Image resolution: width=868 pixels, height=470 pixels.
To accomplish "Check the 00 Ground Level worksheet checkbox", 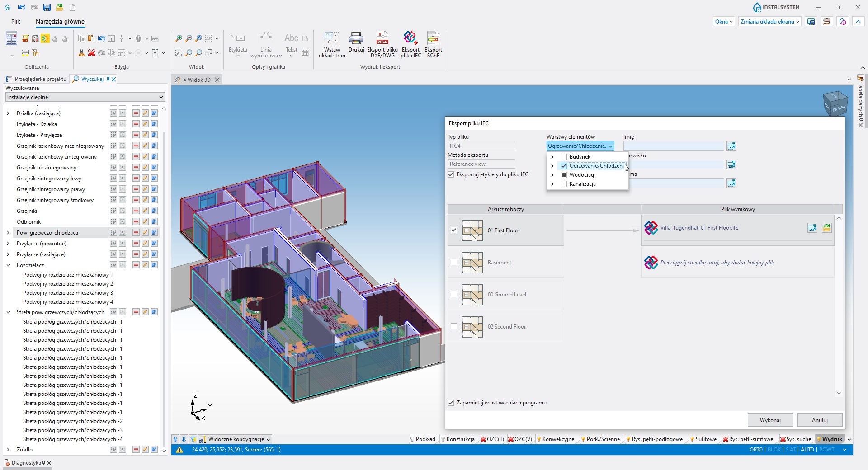I will (454, 295).
